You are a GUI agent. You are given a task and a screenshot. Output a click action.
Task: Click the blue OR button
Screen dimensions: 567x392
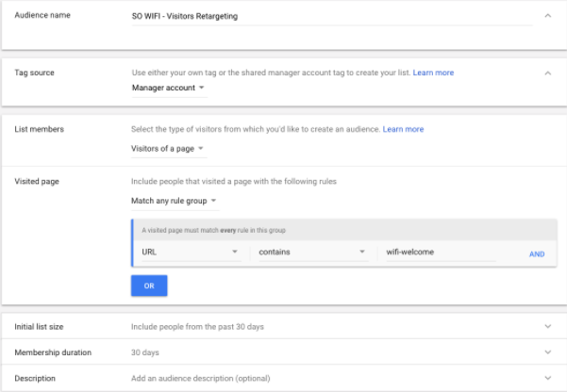(149, 286)
